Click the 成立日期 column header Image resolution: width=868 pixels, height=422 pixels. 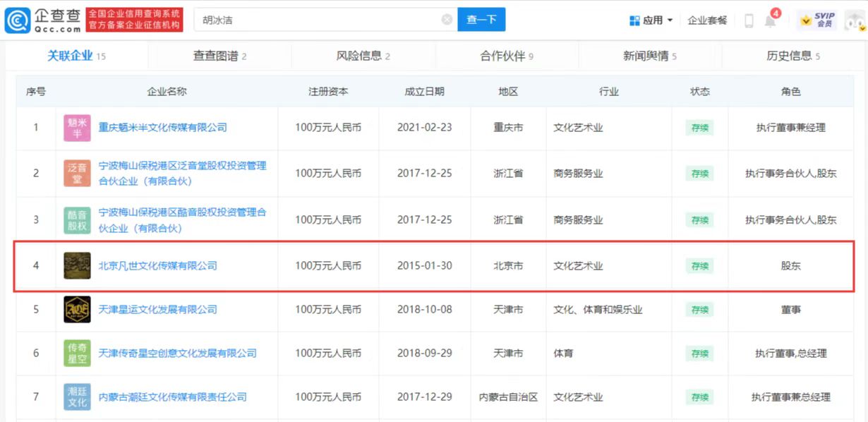point(424,92)
